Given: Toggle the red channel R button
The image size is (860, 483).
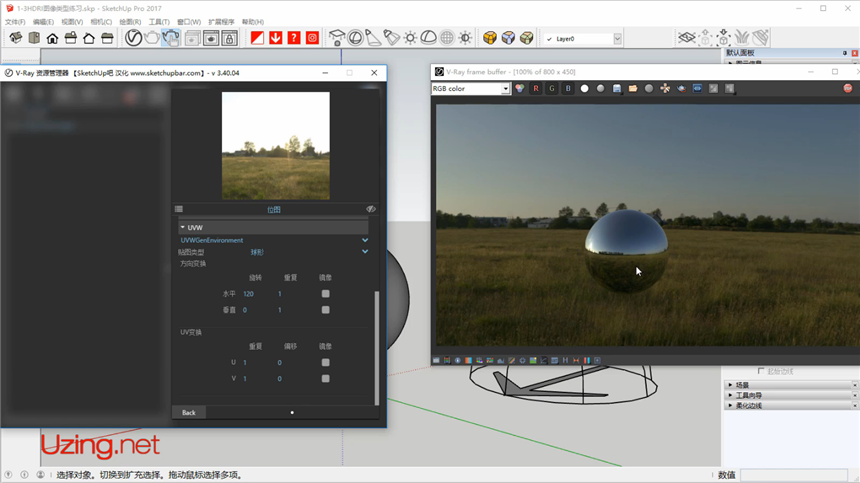Looking at the screenshot, I should [536, 89].
